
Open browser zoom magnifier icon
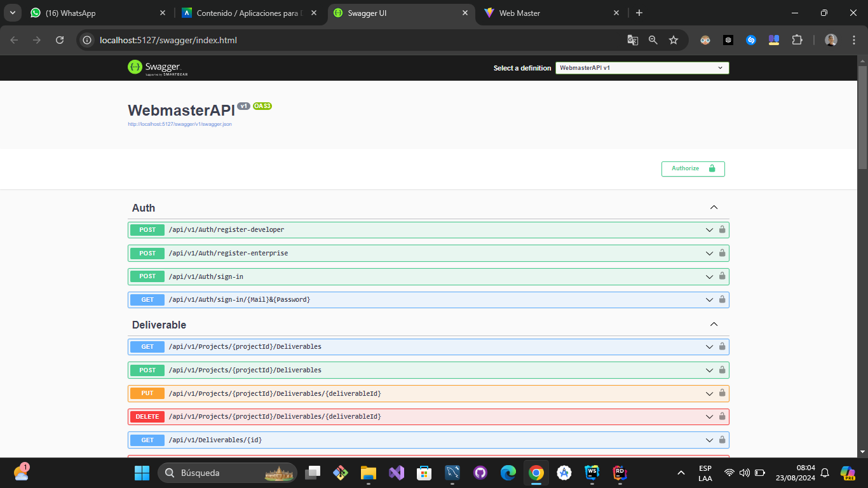click(x=653, y=40)
